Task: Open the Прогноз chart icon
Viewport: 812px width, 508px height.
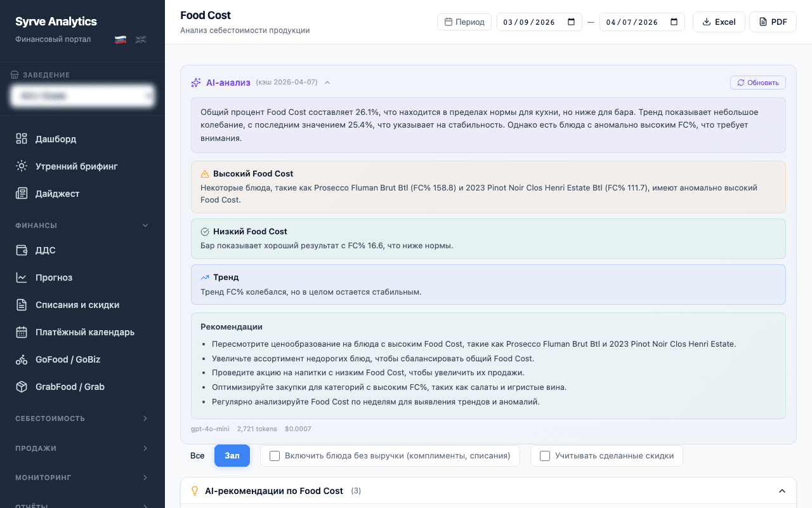Action: point(20,277)
